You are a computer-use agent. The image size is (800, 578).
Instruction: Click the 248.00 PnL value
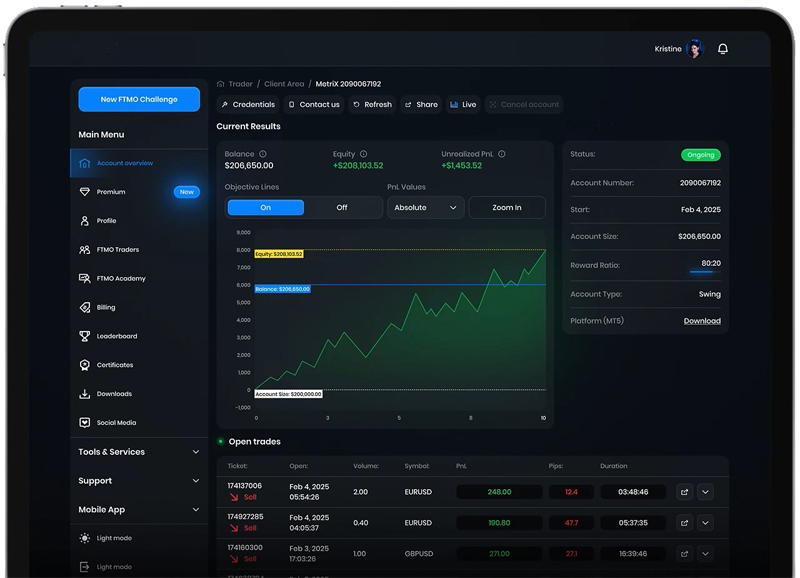pyautogui.click(x=499, y=492)
